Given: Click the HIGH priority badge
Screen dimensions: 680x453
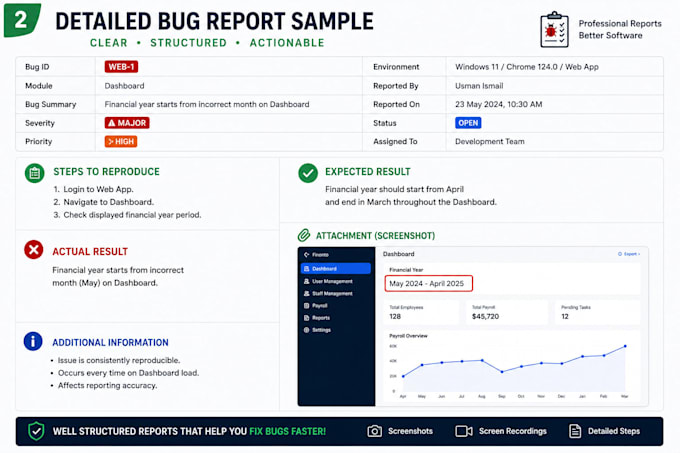Looking at the screenshot, I should pos(121,141).
